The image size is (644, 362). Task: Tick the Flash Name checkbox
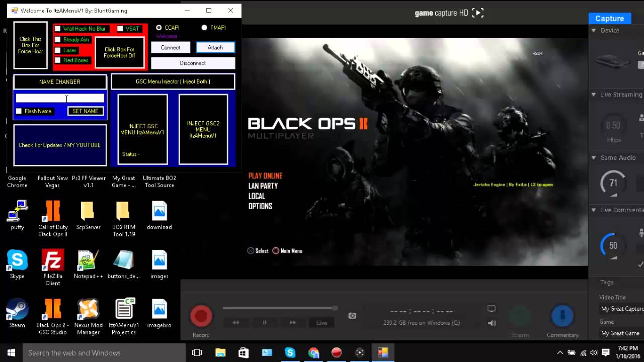19,111
